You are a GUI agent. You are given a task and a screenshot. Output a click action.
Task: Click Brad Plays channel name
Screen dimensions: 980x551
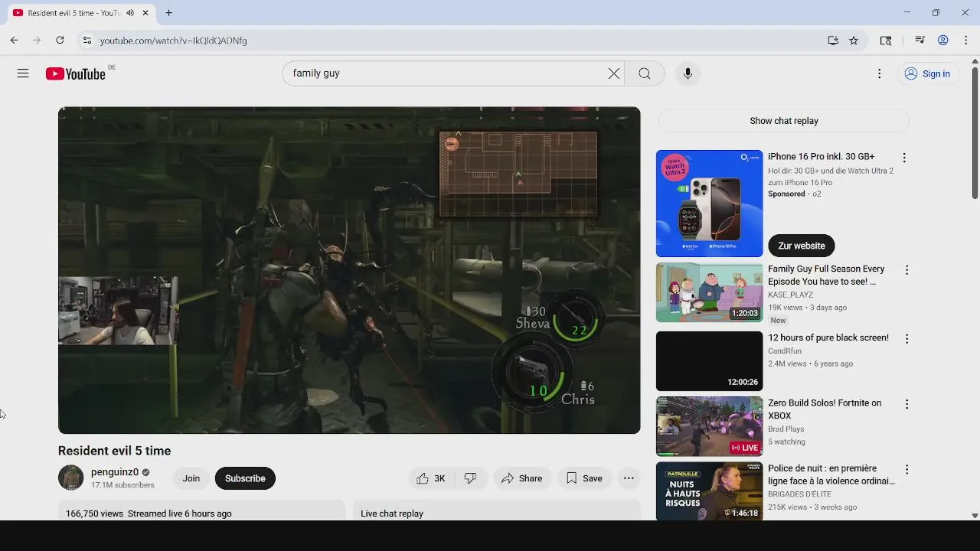pyautogui.click(x=786, y=429)
